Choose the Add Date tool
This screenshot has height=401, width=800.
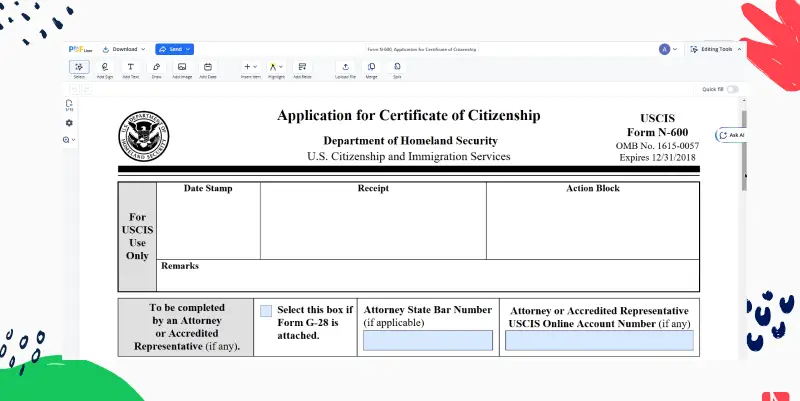(208, 69)
